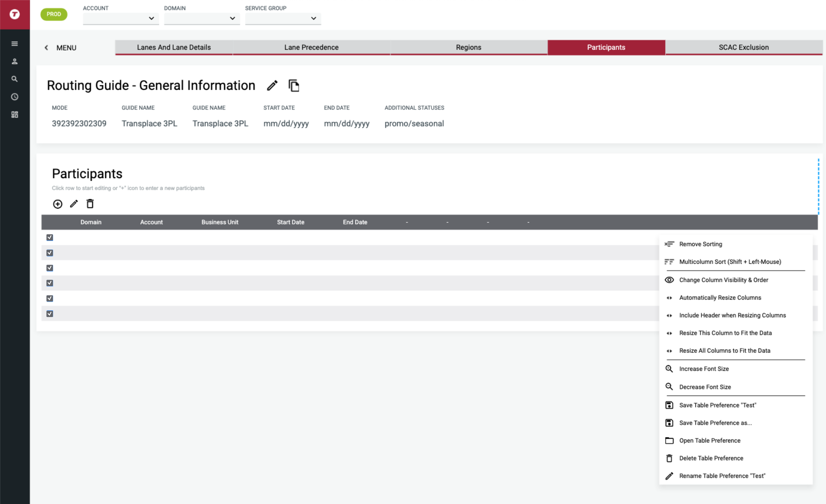Uncheck the first participants row checkbox
826x504 pixels.
[x=50, y=237]
